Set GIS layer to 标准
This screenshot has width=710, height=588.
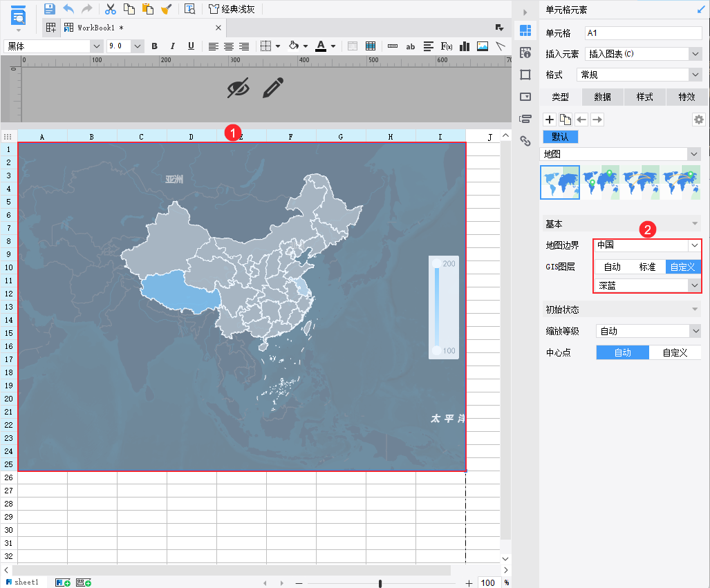[x=647, y=267]
